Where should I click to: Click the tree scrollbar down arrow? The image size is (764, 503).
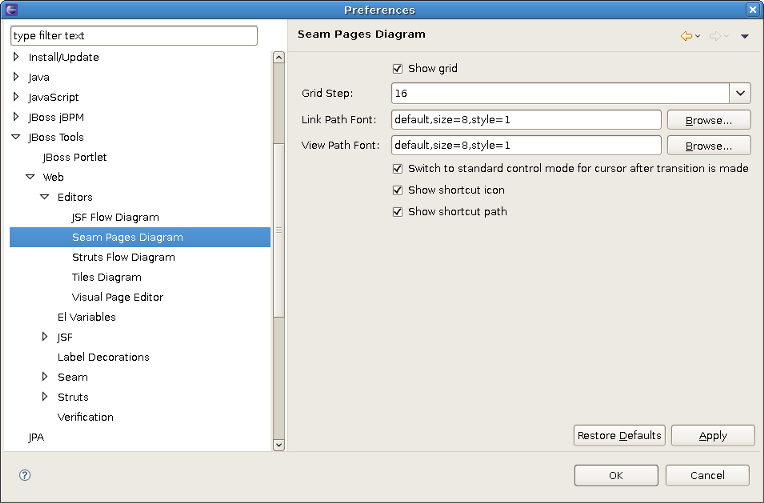tap(279, 444)
